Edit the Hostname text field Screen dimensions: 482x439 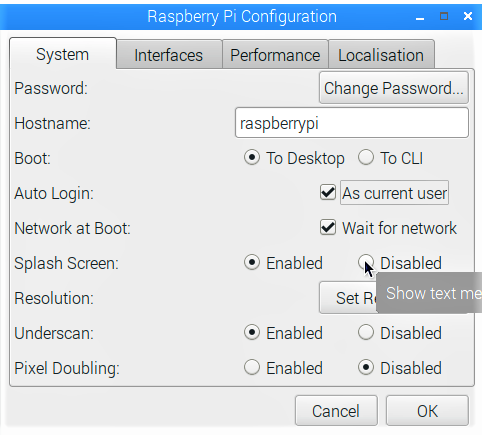click(x=352, y=123)
